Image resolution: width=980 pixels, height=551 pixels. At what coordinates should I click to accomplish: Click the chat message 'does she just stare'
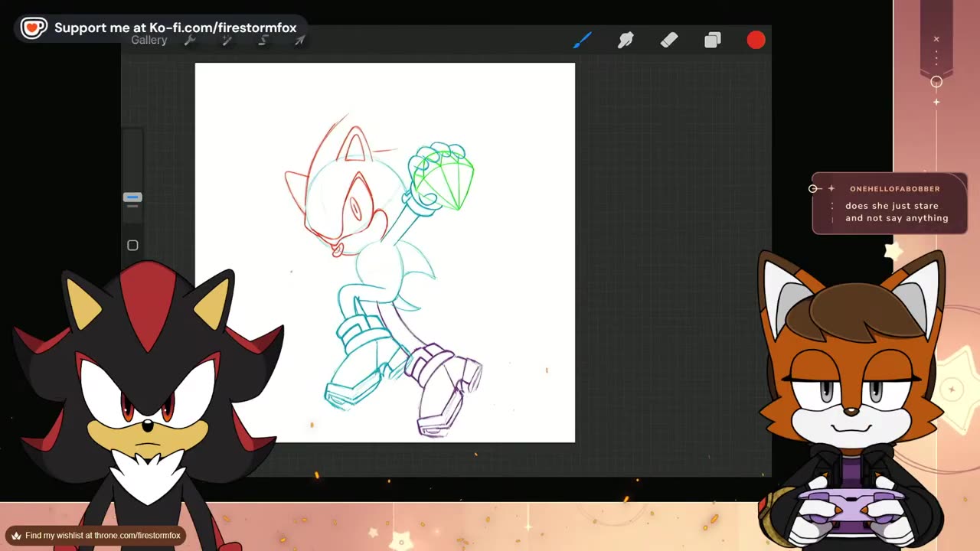(x=891, y=206)
